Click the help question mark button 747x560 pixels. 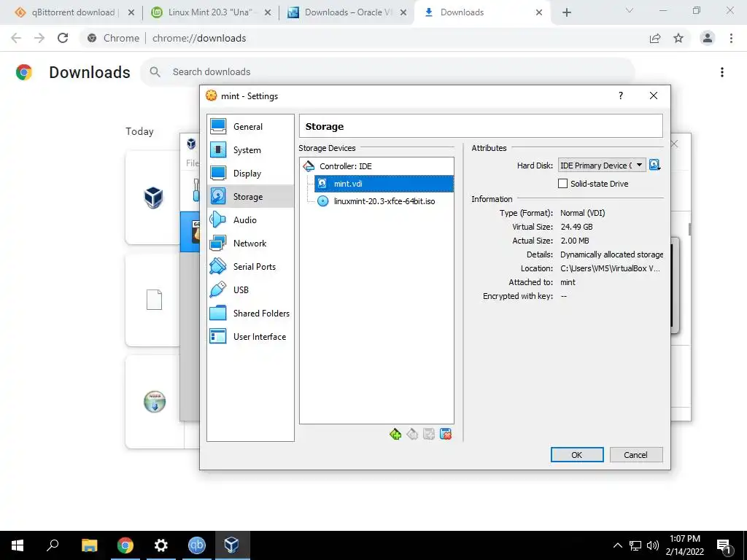tap(621, 96)
